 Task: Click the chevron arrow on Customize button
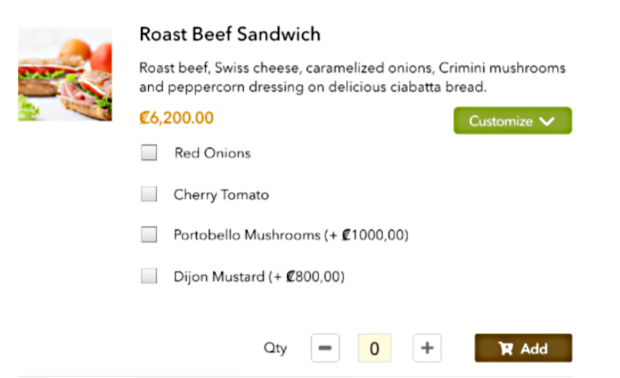[x=547, y=121]
